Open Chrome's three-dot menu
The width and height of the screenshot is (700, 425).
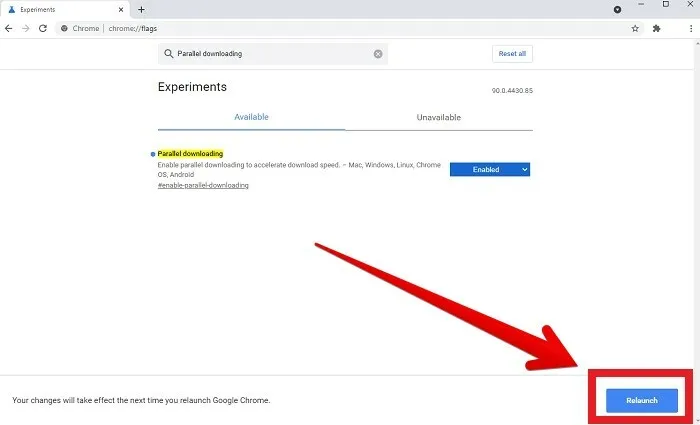pos(691,29)
